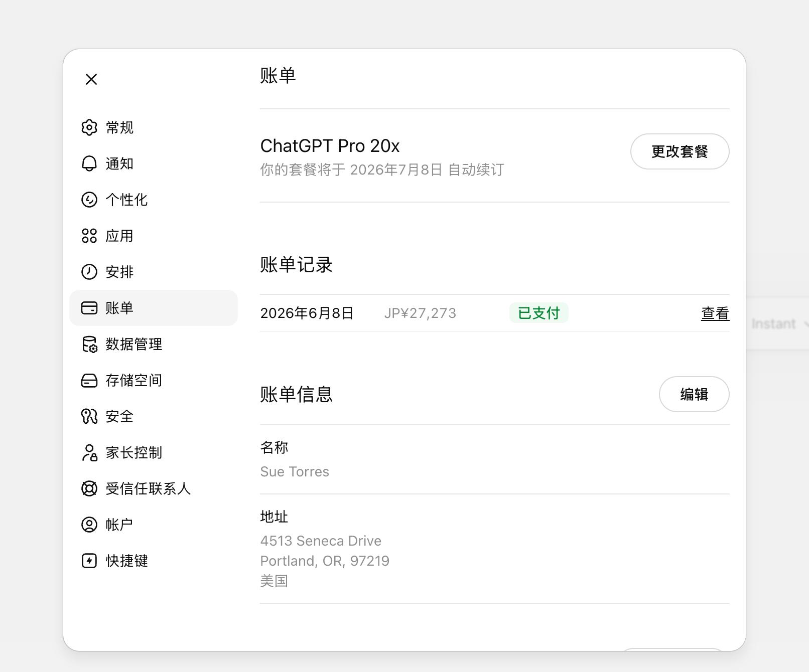Click the plan name "ChatGPT Pro 20x"

330,146
